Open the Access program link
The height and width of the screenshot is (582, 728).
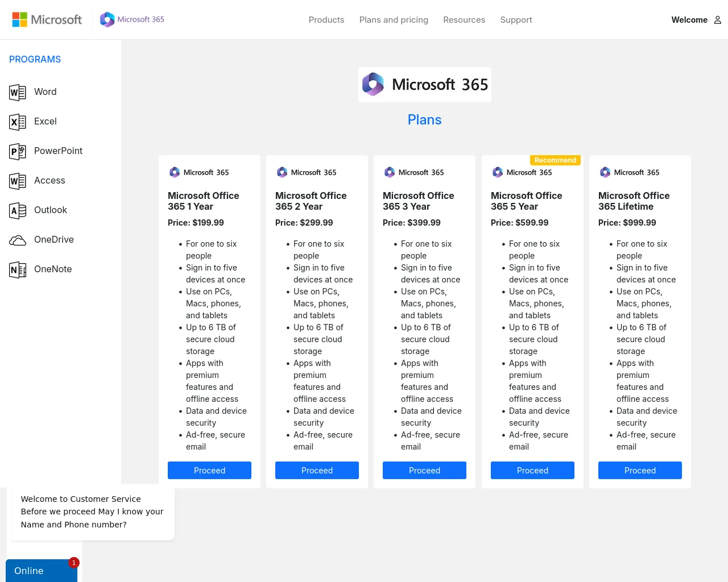[x=49, y=181]
